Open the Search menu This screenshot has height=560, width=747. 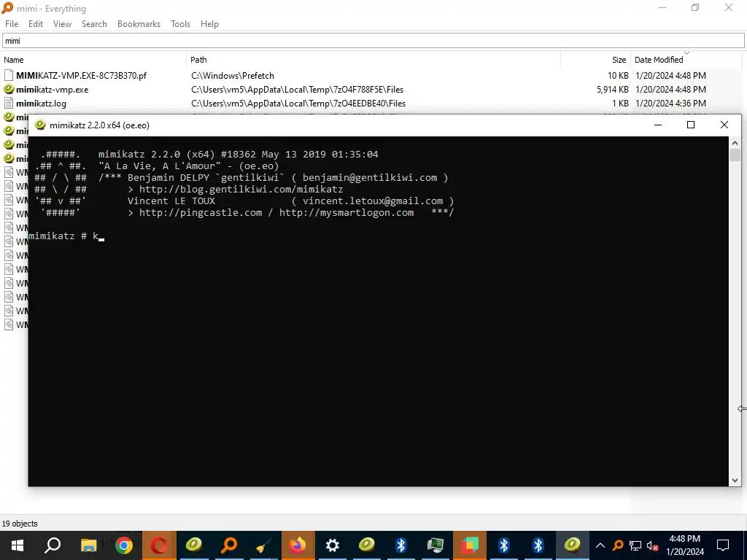[94, 24]
